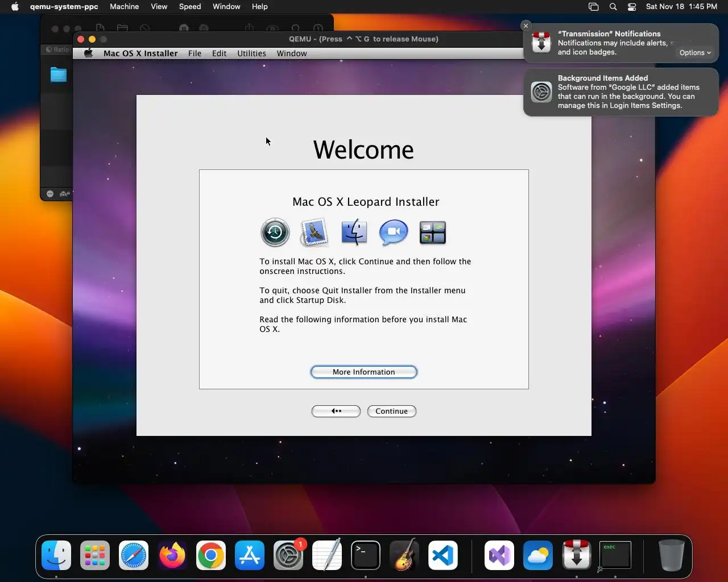The image size is (728, 582).
Task: Open the Mac OS X Installer menu
Action: point(140,53)
